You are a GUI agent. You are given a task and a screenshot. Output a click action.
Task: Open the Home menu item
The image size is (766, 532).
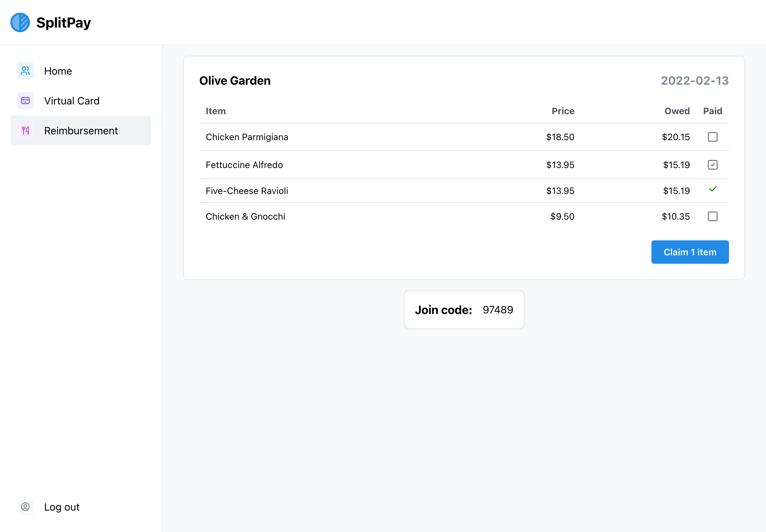click(58, 71)
